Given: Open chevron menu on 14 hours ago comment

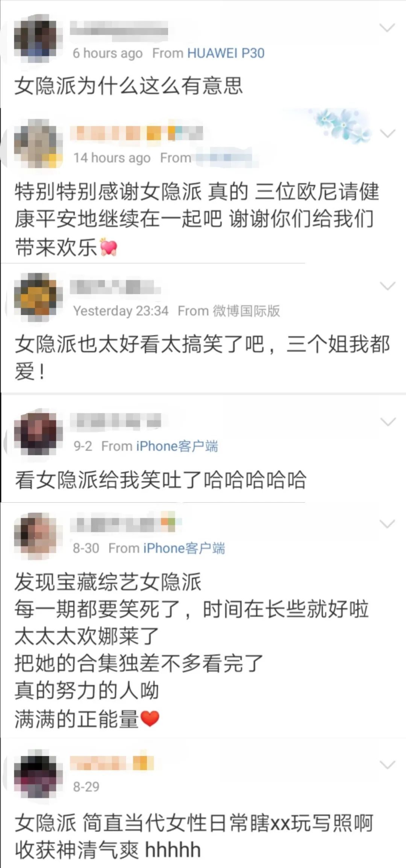Looking at the screenshot, I should click(x=387, y=133).
